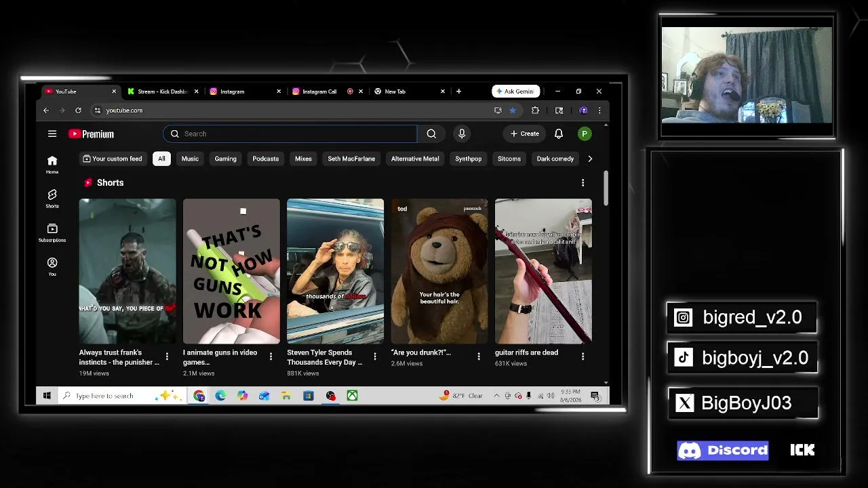868x488 pixels.
Task: Click the YouTube search field
Action: click(290, 134)
